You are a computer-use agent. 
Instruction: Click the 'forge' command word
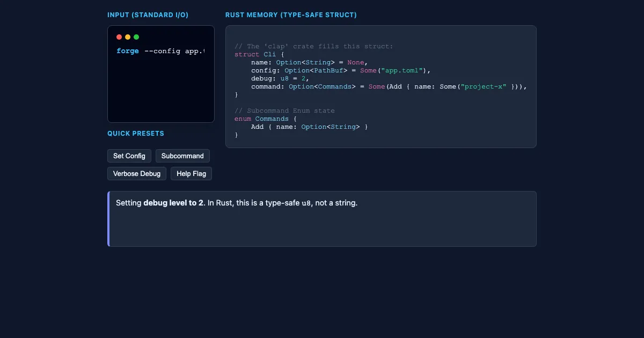click(128, 51)
